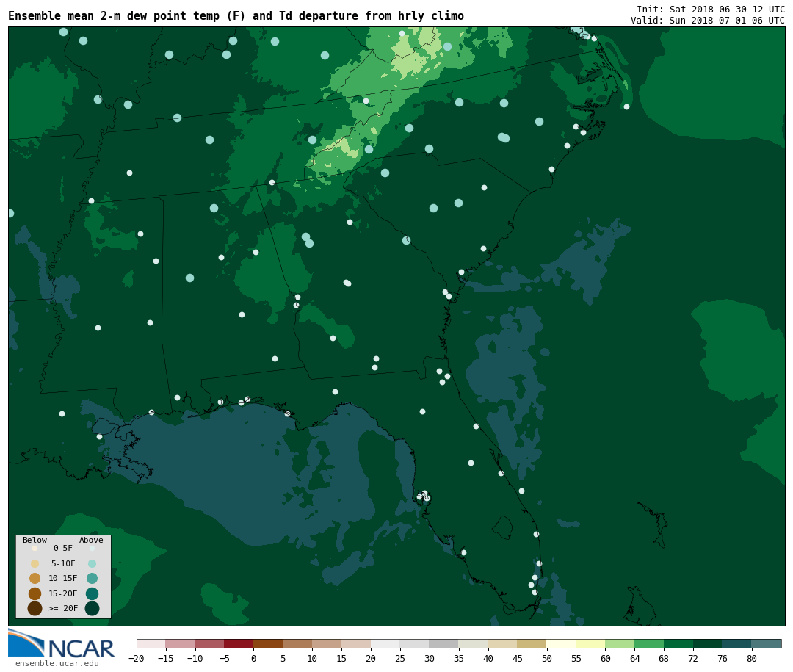The height and width of the screenshot is (672, 793).
Task: Click the Below 0-5F legend dot
Action: (35, 548)
